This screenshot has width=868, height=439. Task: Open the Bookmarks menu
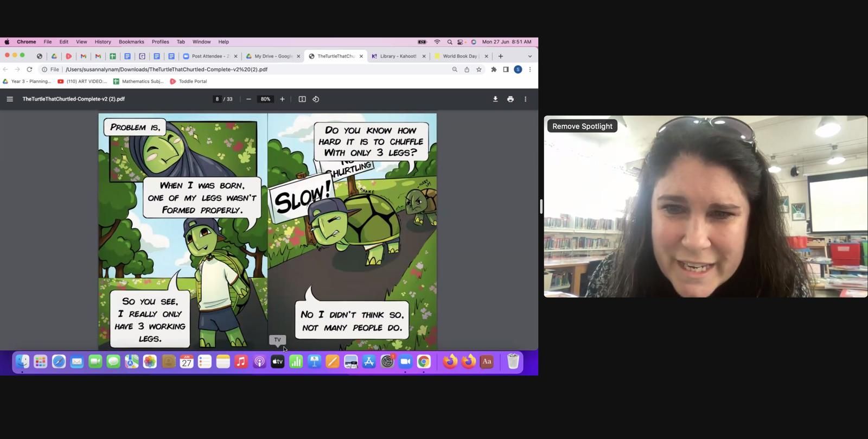(x=131, y=42)
